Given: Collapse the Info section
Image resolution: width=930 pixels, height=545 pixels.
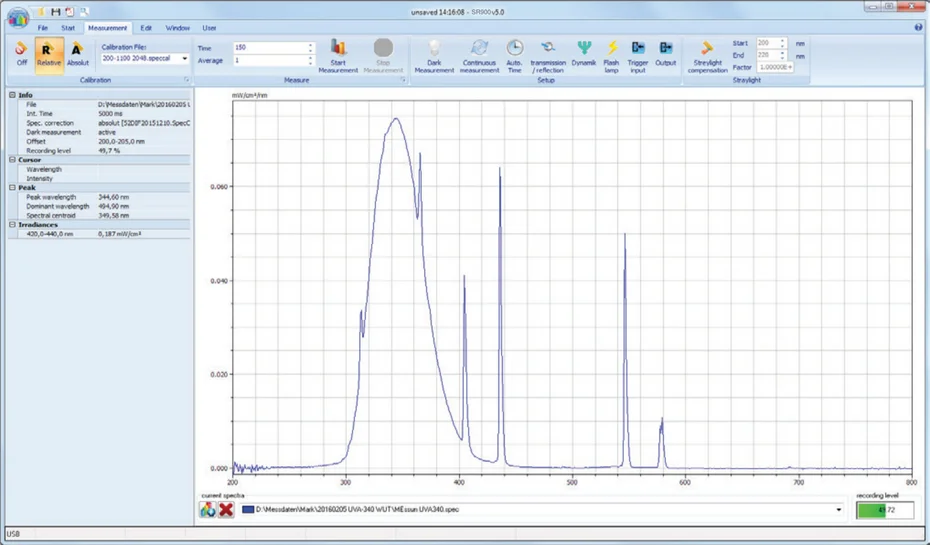Looking at the screenshot, I should pos(12,95).
